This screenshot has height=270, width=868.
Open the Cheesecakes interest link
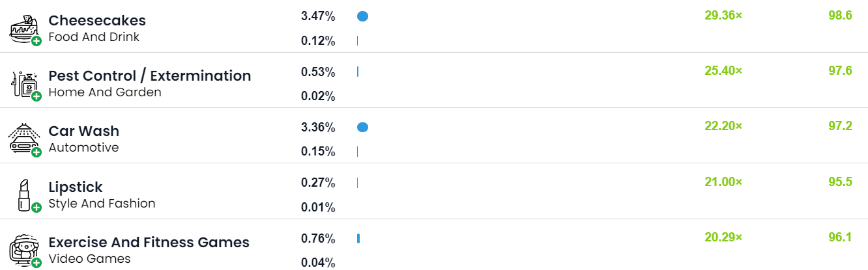click(x=97, y=21)
